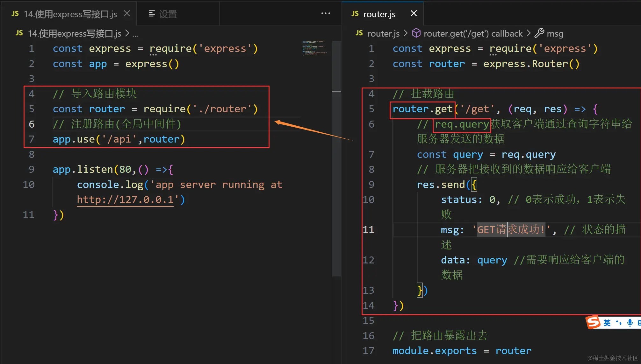
Task: Expand the router.get('/get') callback breadcrumb
Action: 473,33
